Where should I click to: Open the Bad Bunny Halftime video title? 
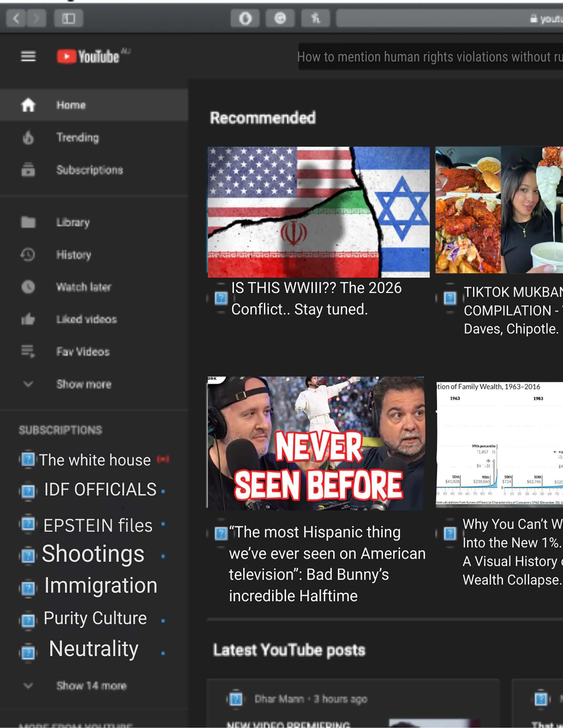(327, 564)
